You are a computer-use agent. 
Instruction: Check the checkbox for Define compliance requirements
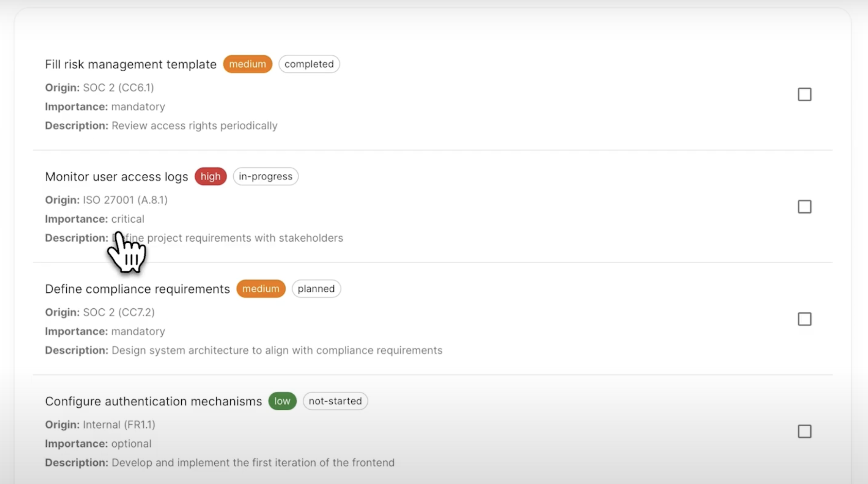tap(804, 319)
